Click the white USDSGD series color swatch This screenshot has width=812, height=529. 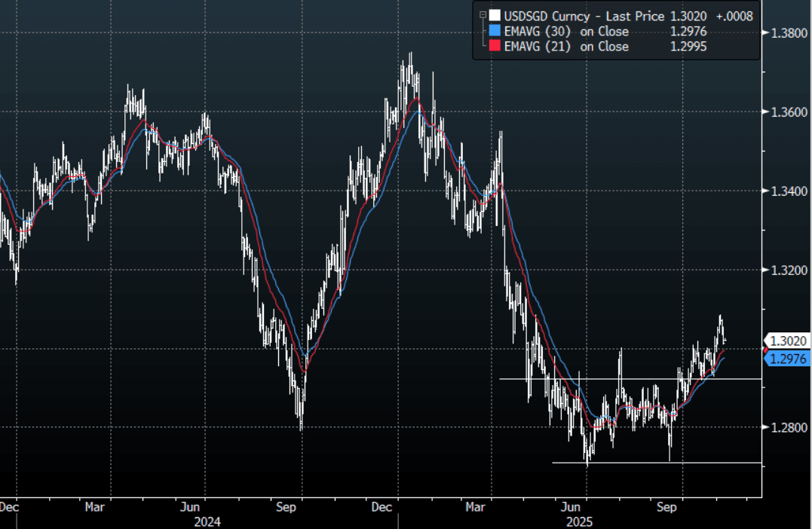(494, 16)
